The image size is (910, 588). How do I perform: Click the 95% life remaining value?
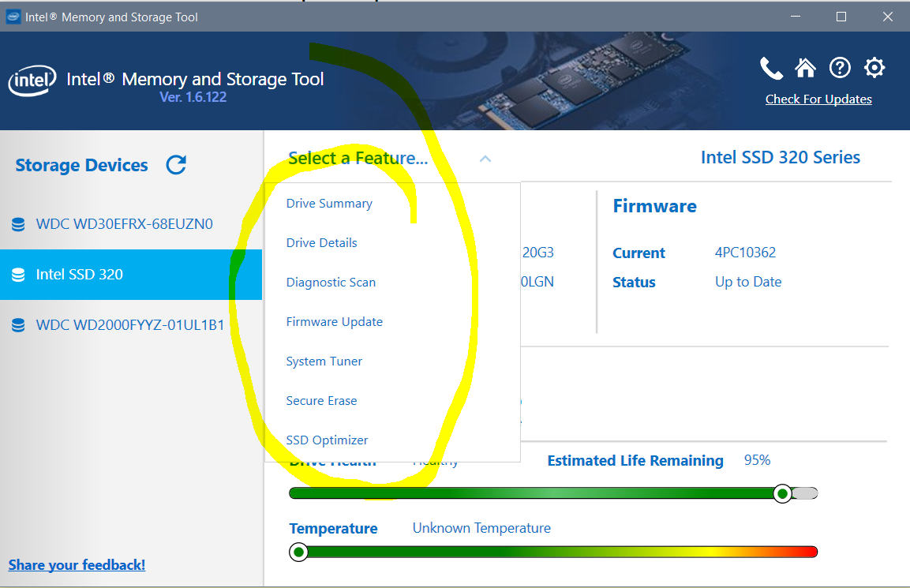pos(758,459)
